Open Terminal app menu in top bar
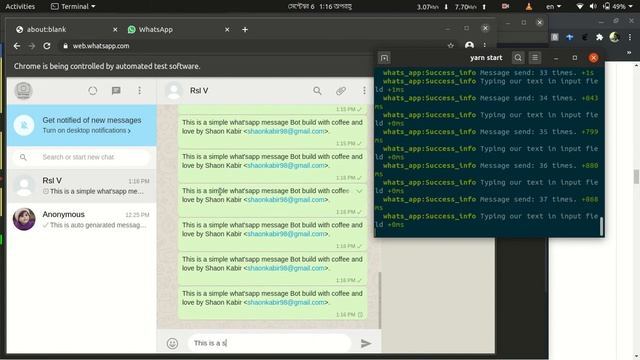 (x=73, y=7)
